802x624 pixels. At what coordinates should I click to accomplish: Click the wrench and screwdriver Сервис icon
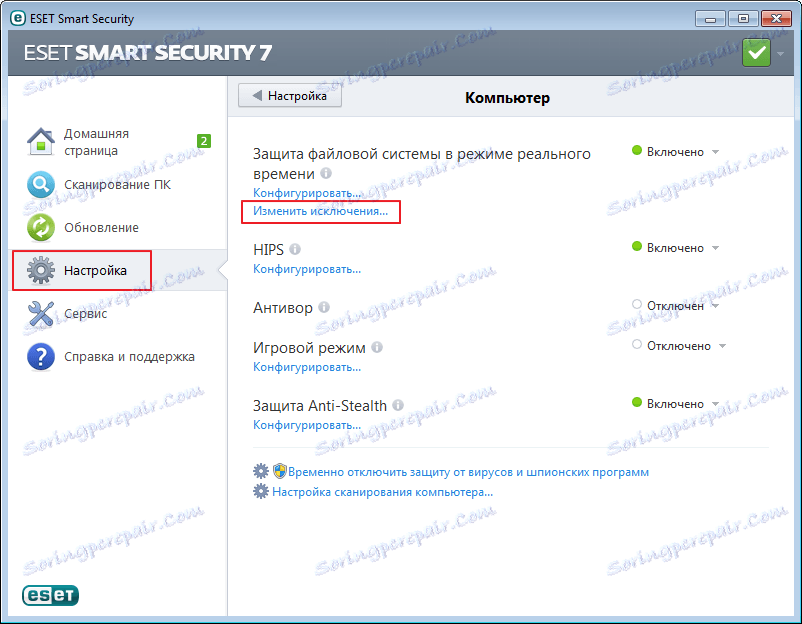tap(40, 314)
